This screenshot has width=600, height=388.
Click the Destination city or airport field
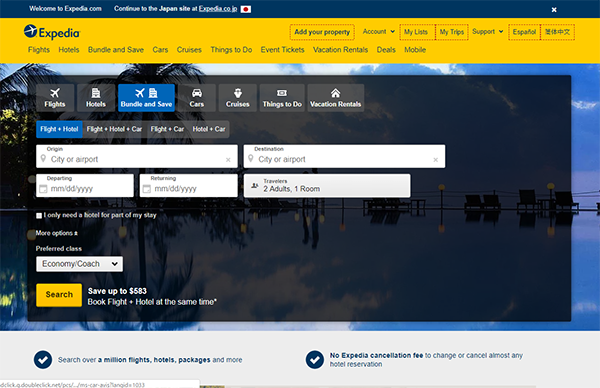[344, 156]
